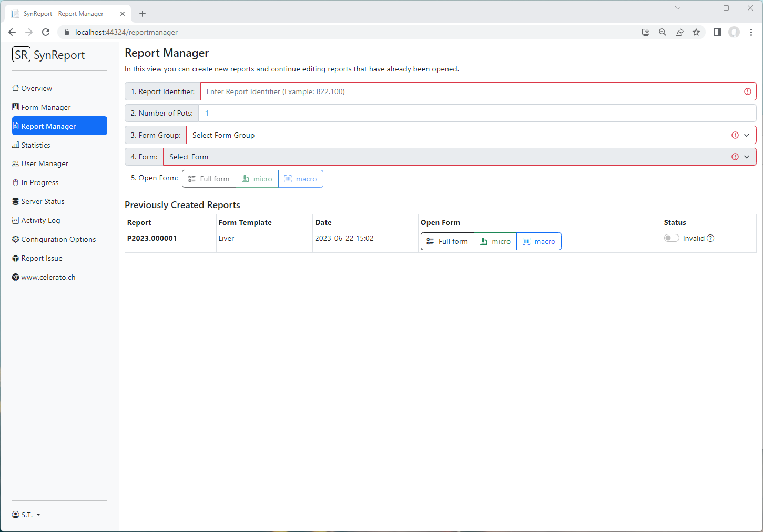Open Configuration Options in the sidebar
Image resolution: width=763 pixels, height=532 pixels.
click(58, 239)
